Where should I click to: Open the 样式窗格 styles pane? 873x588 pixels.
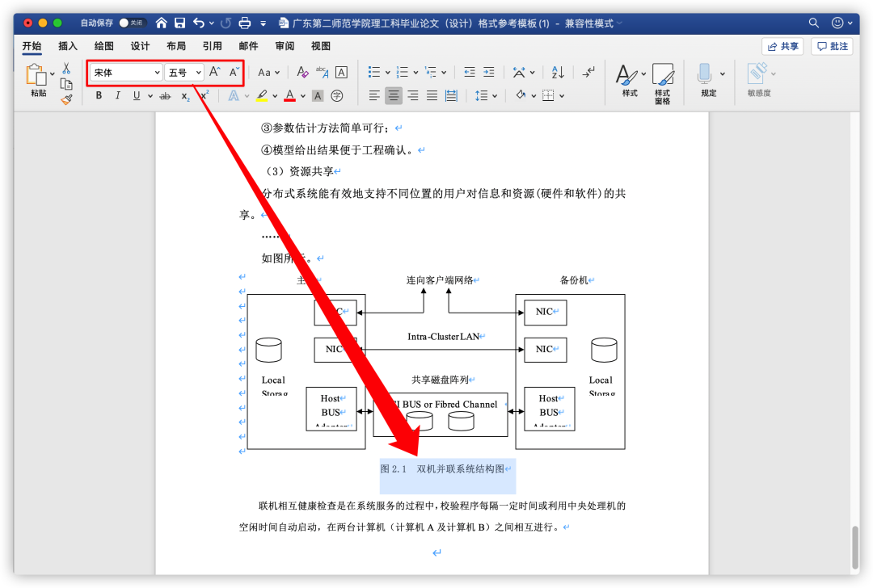coord(663,83)
